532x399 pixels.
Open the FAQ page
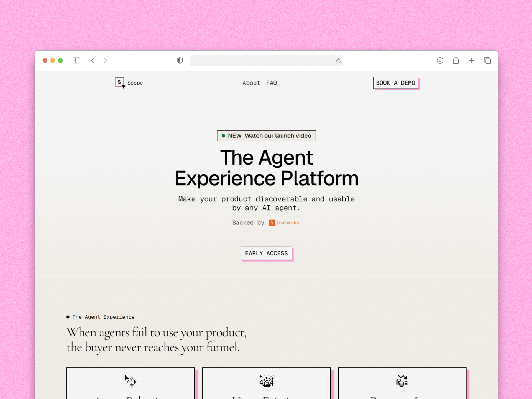click(x=272, y=83)
